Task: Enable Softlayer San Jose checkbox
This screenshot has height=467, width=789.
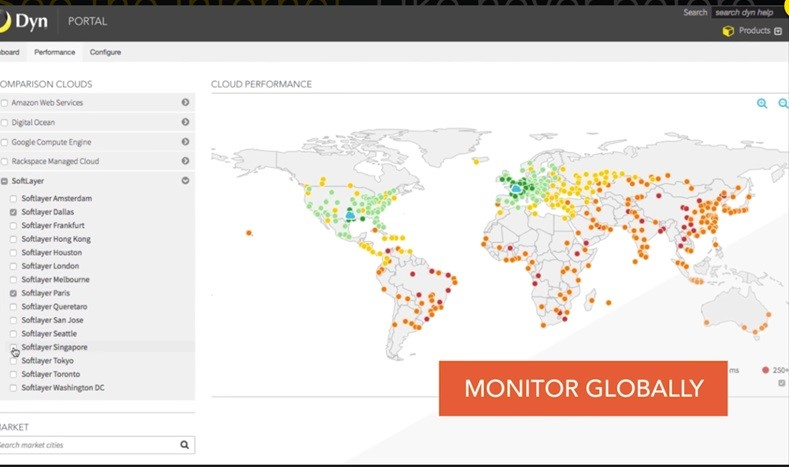Action: [14, 321]
